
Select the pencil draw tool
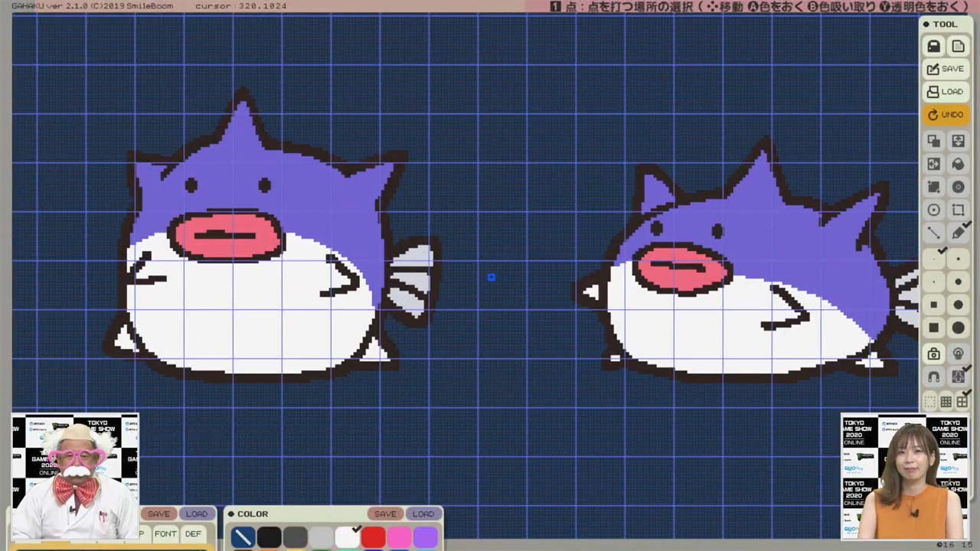point(958,233)
